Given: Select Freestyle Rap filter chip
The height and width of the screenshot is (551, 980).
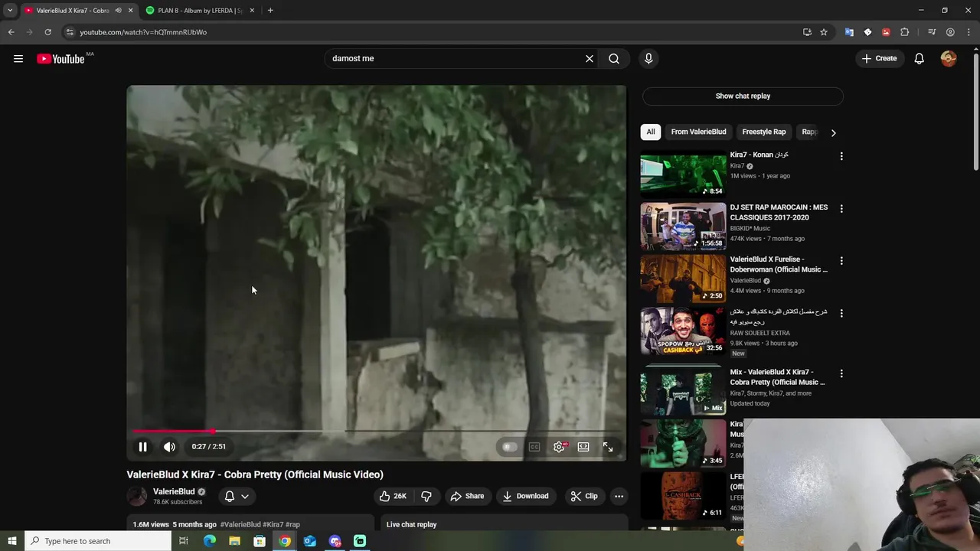Looking at the screenshot, I should 763,132.
